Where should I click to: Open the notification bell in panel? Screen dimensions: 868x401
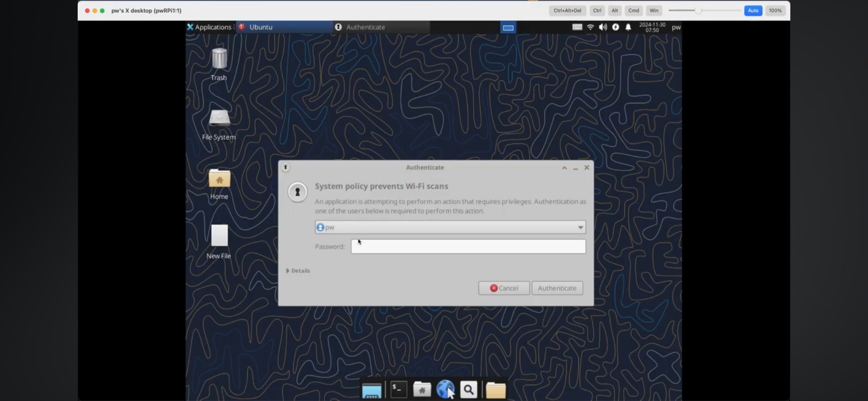tap(628, 27)
